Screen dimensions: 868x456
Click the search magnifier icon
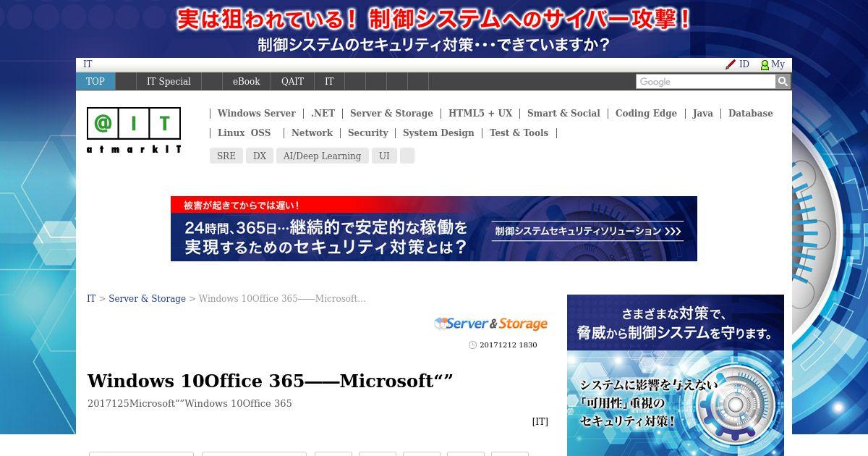783,82
